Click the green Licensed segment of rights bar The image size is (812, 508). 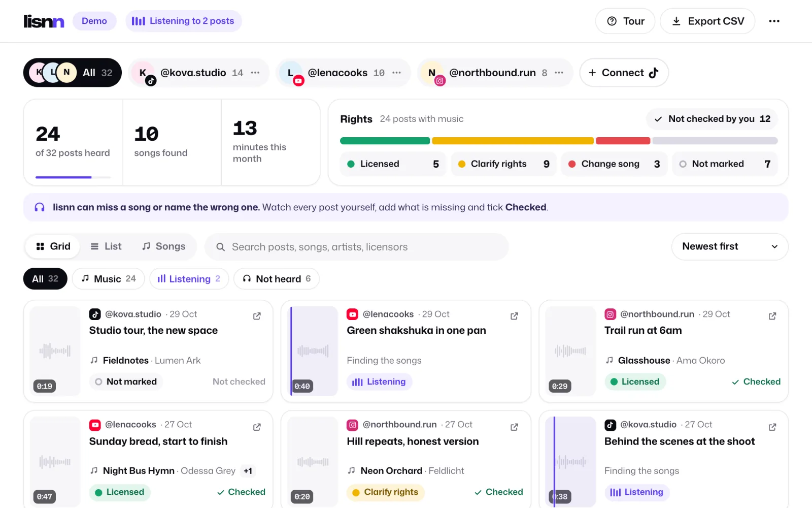pos(385,141)
